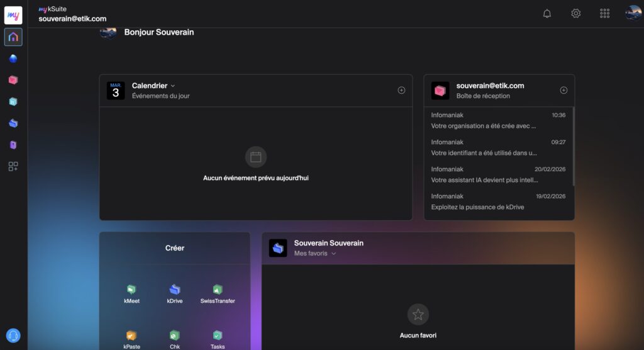The image size is (644, 350).
Task: Create a Tasks item
Action: pyautogui.click(x=218, y=340)
